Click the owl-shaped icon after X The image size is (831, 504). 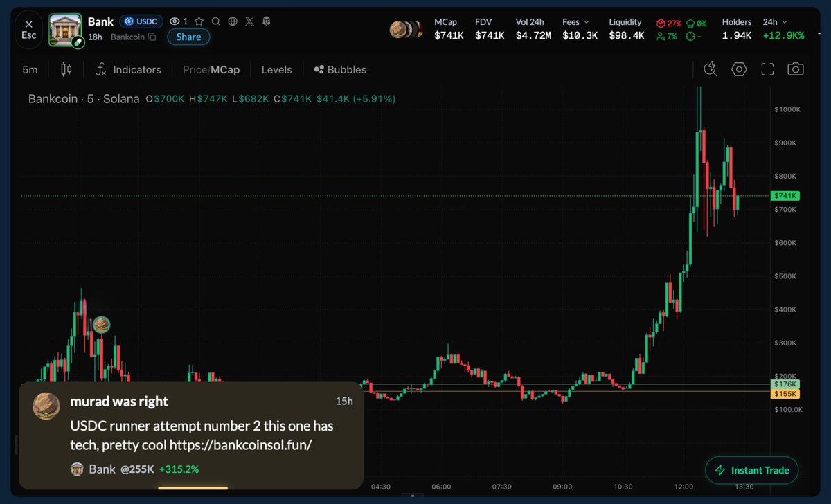(267, 21)
